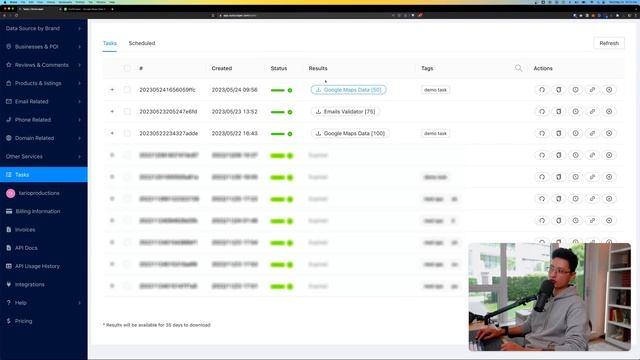The width and height of the screenshot is (640, 360).
Task: Expand the 2023/05/24 09:56 task row details
Action: pos(112,90)
